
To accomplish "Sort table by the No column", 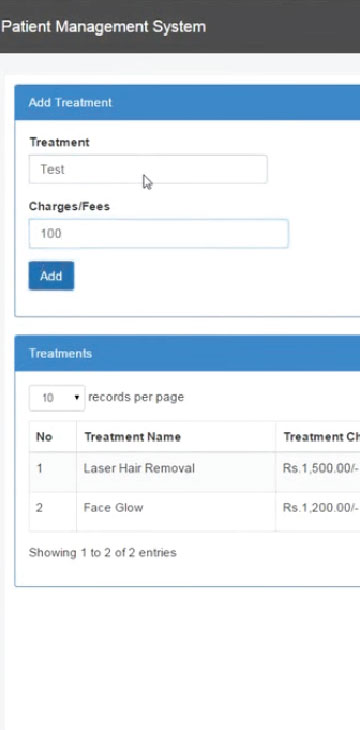I will coord(53,437).
